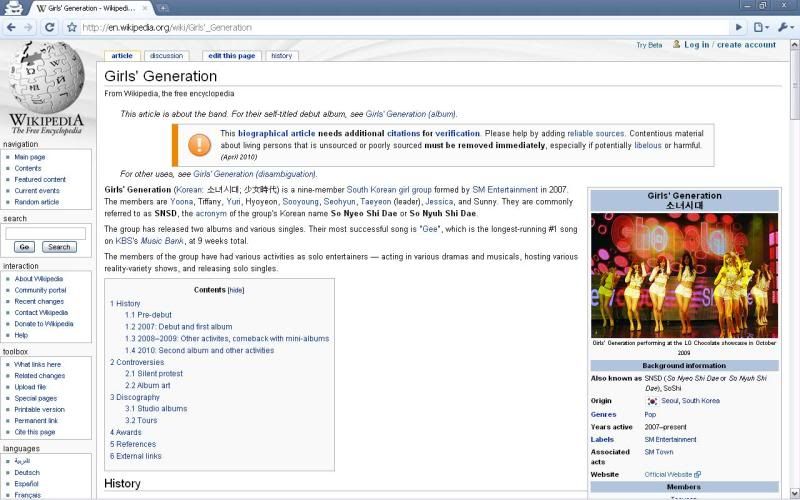Bookmark this page with the star icon
This screenshot has width=800, height=500.
click(72, 28)
